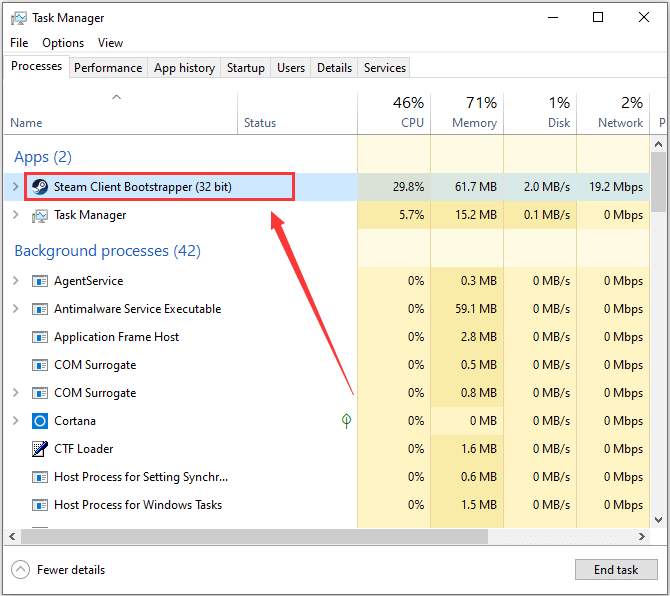
Task: Sort by the Status column header
Action: (x=297, y=114)
